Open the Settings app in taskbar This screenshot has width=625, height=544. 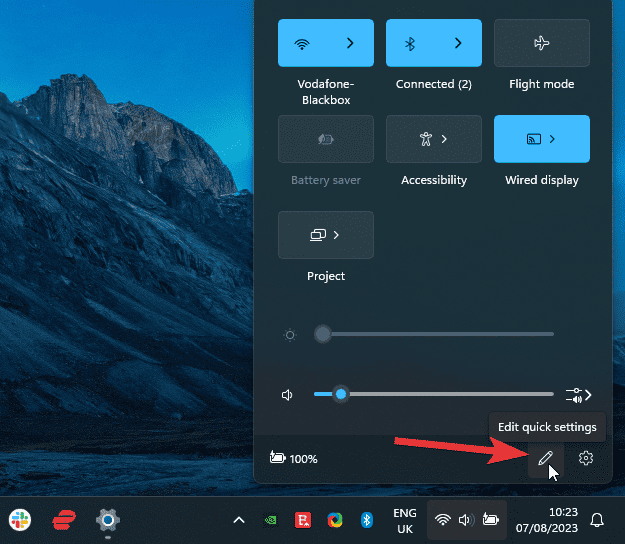(x=108, y=520)
